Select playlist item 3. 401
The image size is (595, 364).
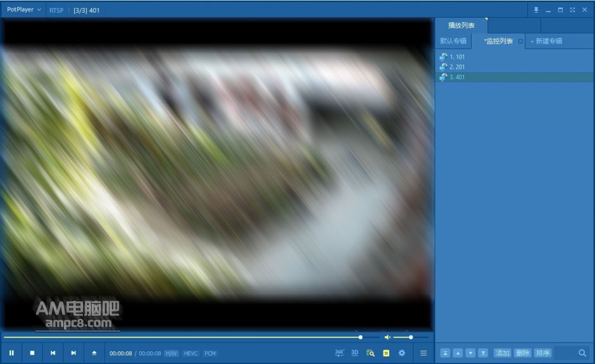[x=515, y=77]
